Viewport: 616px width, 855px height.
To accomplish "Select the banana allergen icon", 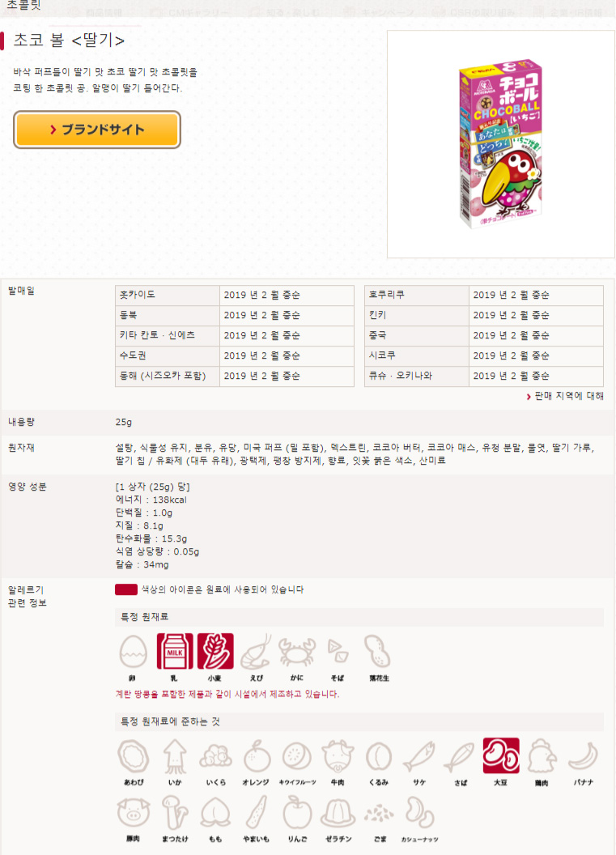I will click(x=584, y=755).
